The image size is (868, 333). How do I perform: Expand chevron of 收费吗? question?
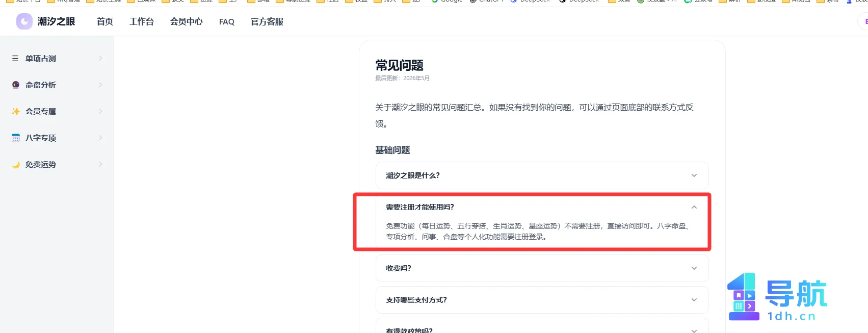pyautogui.click(x=694, y=268)
